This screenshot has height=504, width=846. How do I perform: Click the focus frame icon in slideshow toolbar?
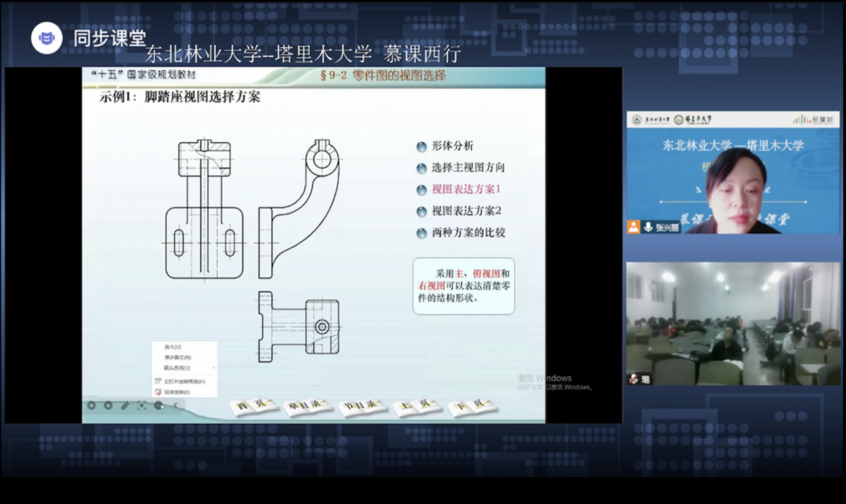[x=142, y=406]
